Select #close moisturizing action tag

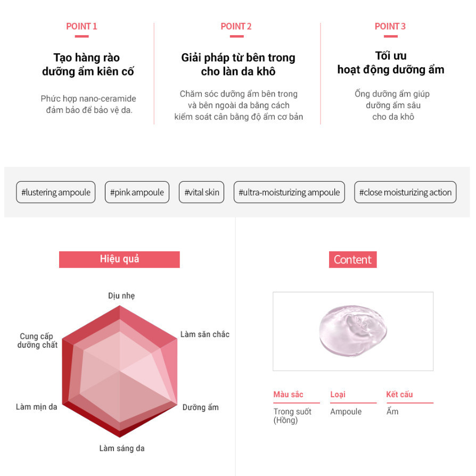tap(405, 192)
